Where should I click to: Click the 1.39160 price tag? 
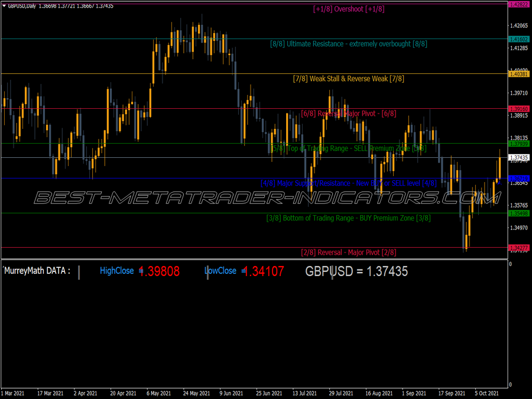click(x=519, y=109)
